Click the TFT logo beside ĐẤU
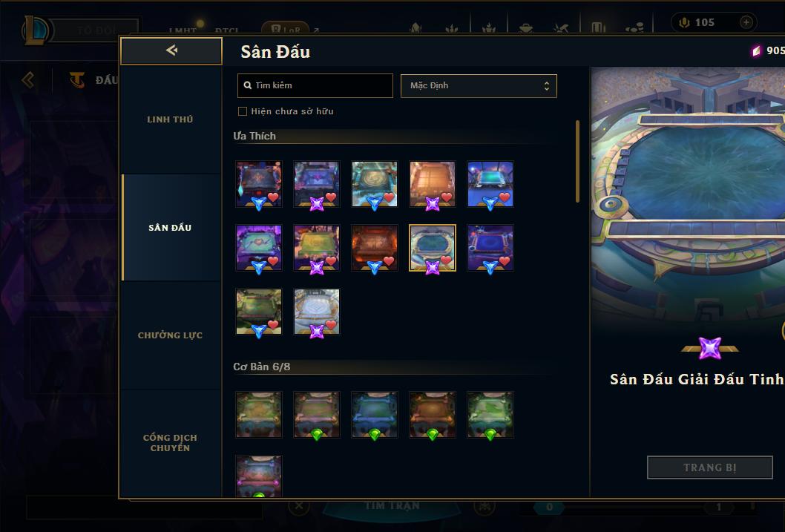The image size is (785, 532). (77, 79)
